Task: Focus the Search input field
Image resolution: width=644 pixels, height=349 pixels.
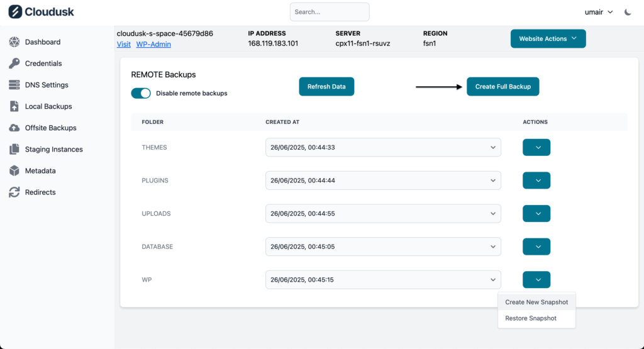Action: pos(330,12)
